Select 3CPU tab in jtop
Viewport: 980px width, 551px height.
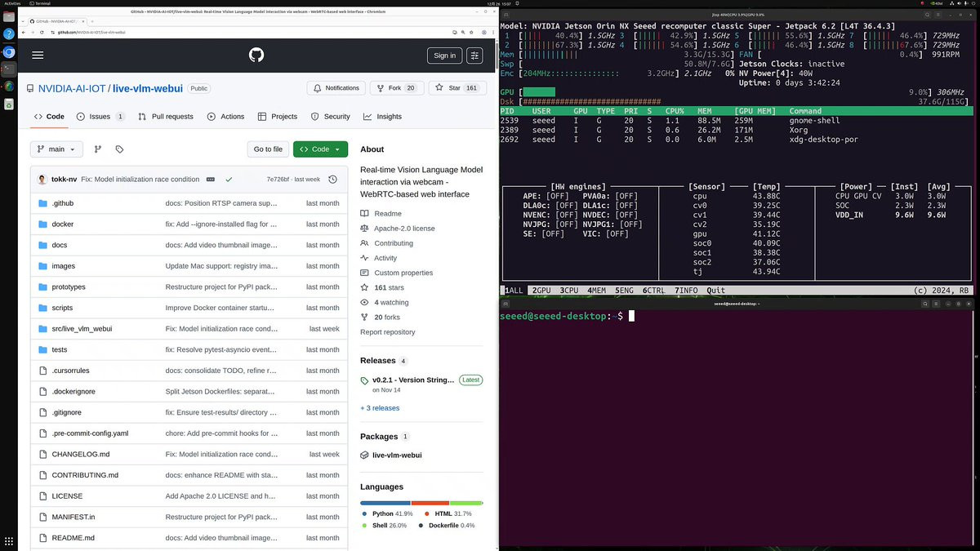pos(570,291)
